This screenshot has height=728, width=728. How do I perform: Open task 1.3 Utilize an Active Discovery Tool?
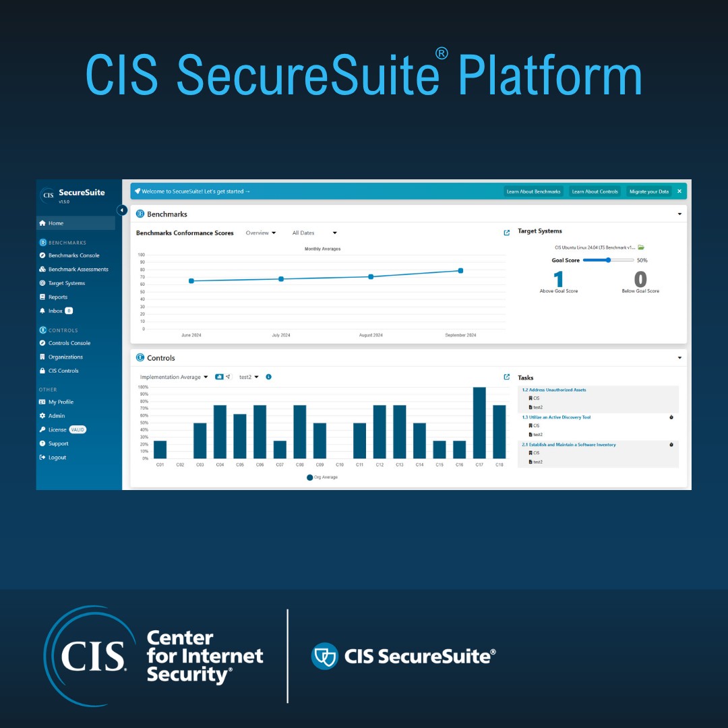pos(556,417)
